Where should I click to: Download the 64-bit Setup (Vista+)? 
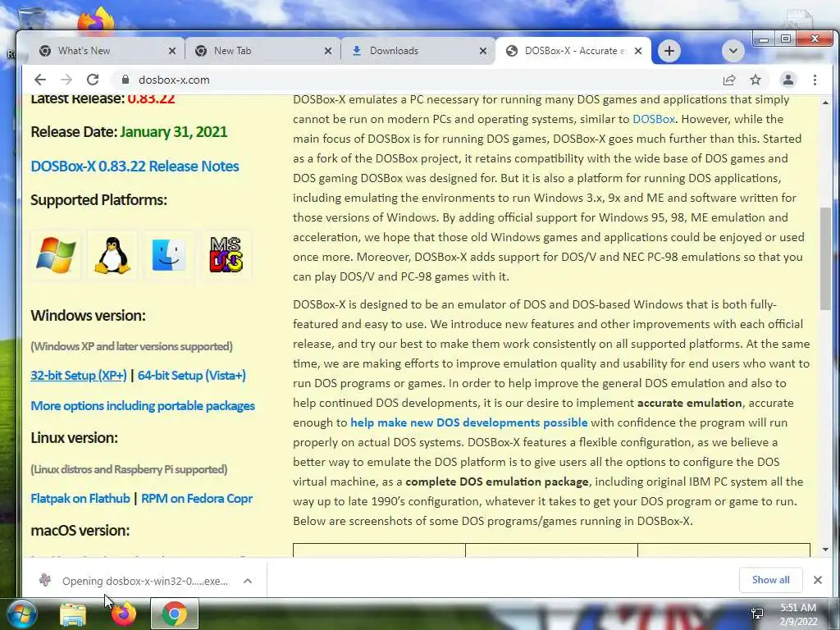(x=192, y=376)
